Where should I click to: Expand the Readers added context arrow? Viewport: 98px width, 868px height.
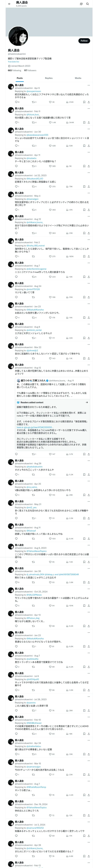[87, 402]
